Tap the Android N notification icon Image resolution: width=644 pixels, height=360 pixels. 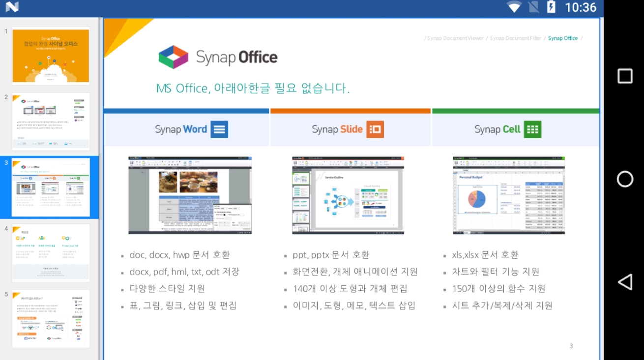point(12,7)
